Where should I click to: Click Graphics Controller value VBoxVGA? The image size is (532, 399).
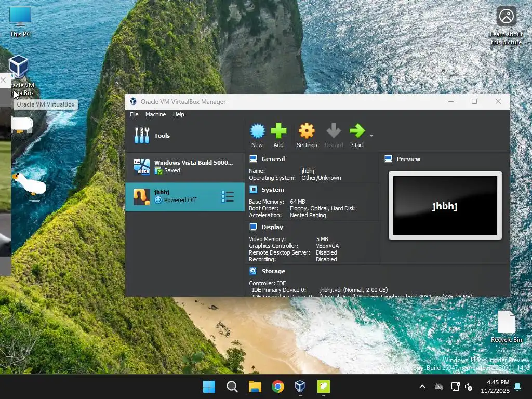327,246
